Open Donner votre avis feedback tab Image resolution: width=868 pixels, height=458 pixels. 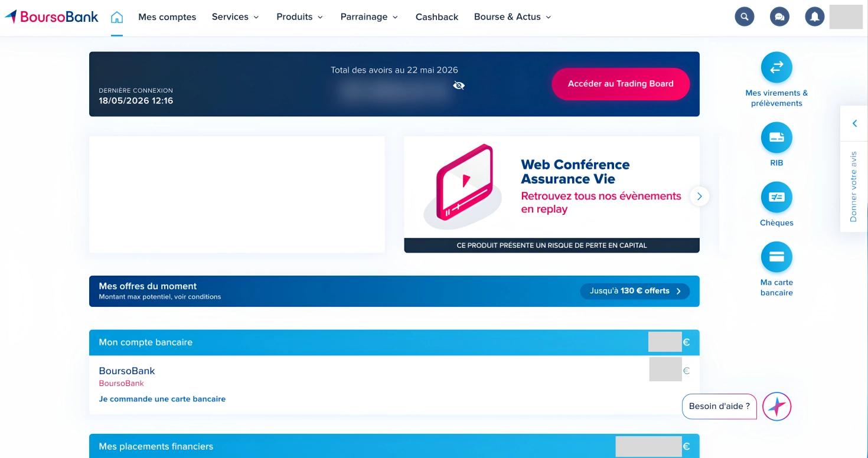(853, 187)
